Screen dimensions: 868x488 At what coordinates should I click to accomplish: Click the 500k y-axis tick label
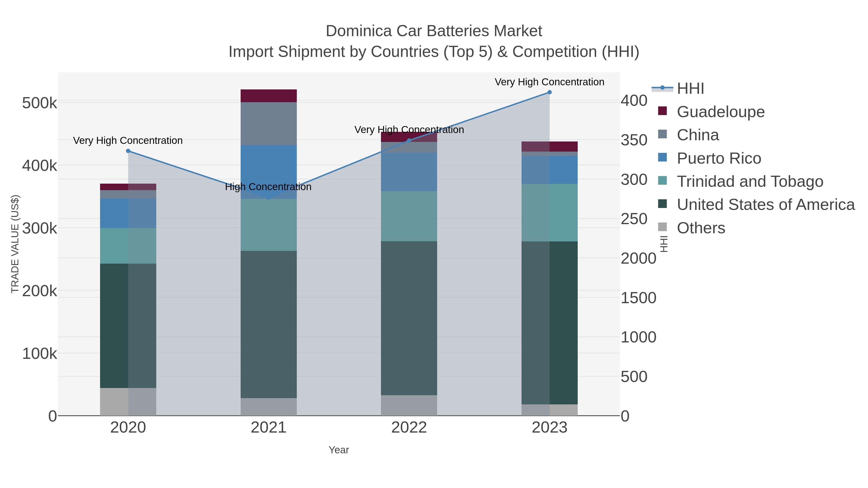(x=40, y=103)
